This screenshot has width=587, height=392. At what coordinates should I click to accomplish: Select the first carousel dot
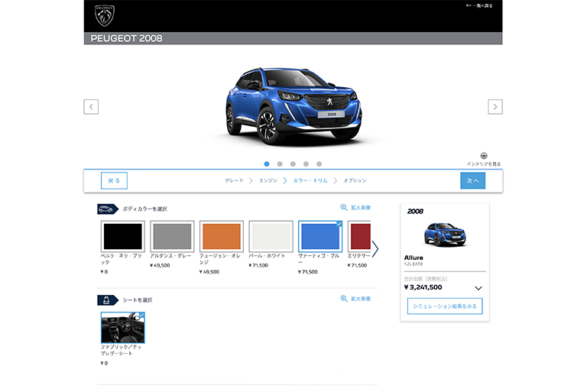coord(267,164)
